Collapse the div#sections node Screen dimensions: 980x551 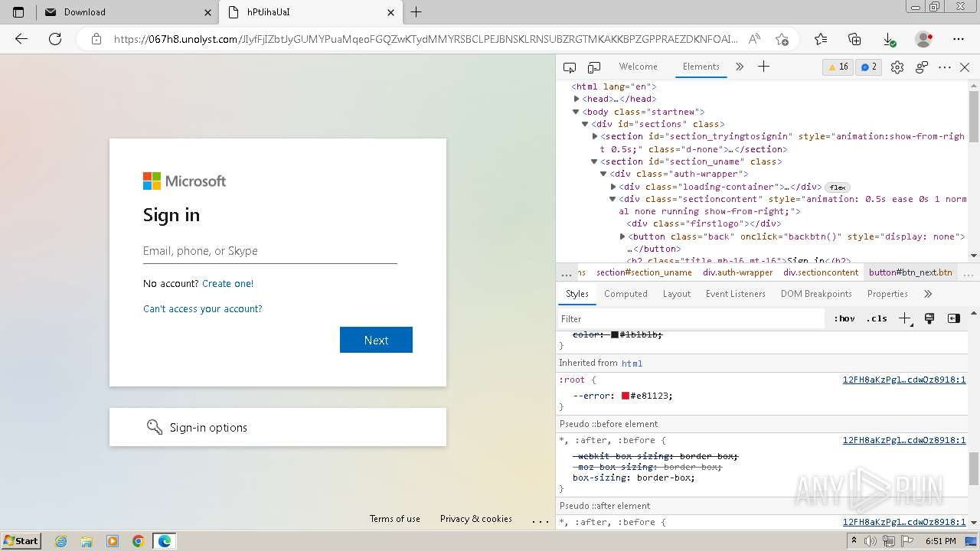(x=585, y=124)
